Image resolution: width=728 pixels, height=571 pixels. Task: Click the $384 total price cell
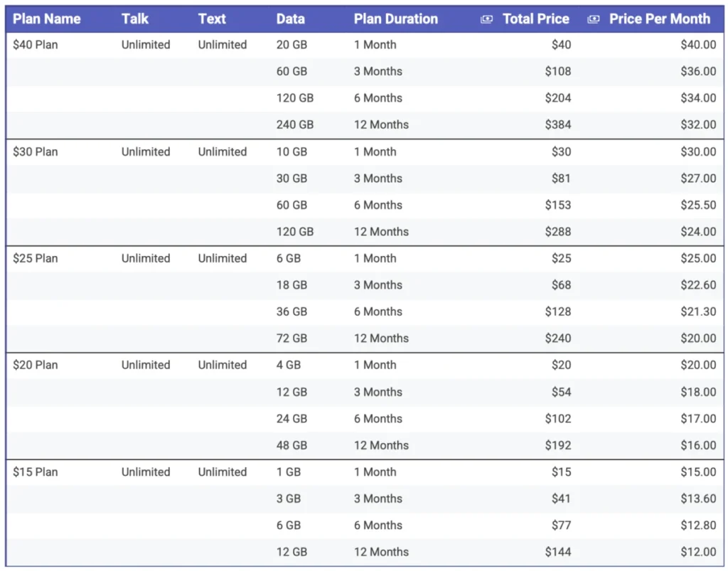click(x=558, y=125)
